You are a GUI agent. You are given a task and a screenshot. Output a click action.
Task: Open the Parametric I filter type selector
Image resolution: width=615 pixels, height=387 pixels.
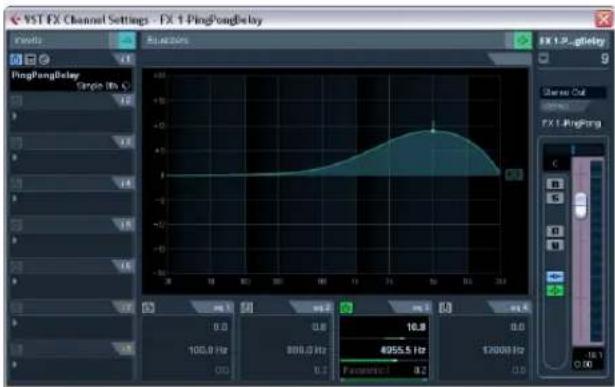pyautogui.click(x=366, y=371)
